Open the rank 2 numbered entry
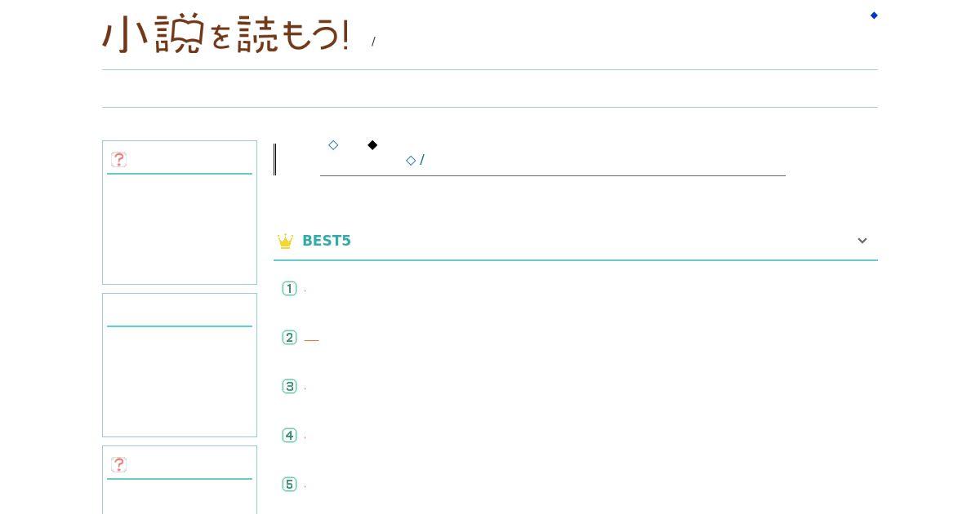 (289, 337)
